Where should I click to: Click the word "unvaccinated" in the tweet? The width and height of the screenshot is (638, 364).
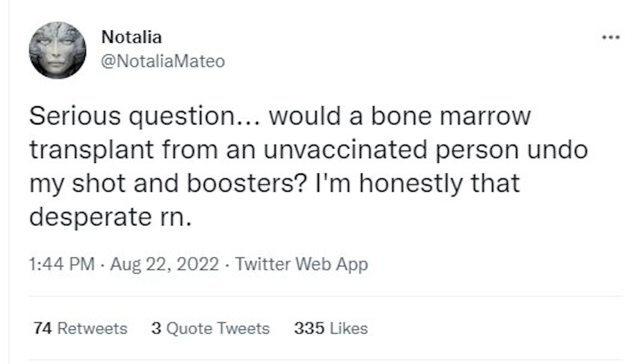coord(345,150)
